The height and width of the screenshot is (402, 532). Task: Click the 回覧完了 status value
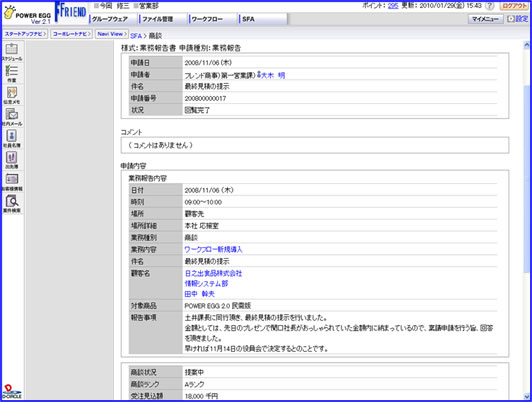197,110
